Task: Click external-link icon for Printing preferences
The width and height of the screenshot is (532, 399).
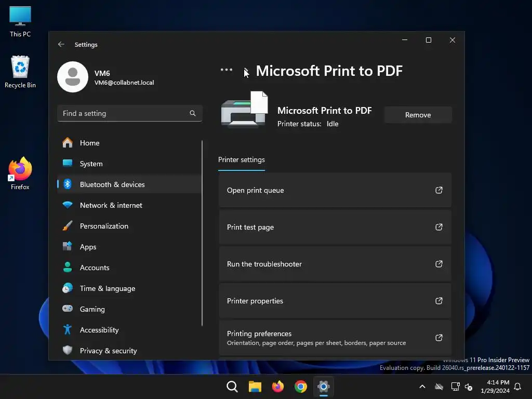Action: [438, 338]
